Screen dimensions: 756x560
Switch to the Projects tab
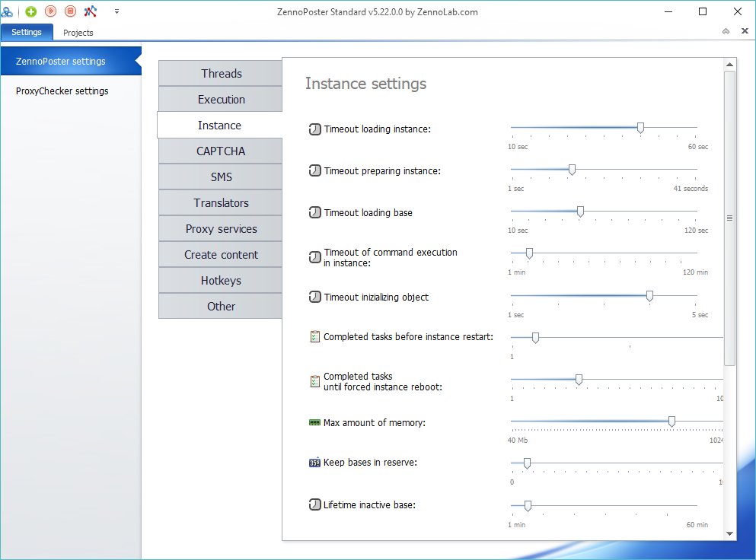[x=78, y=33]
